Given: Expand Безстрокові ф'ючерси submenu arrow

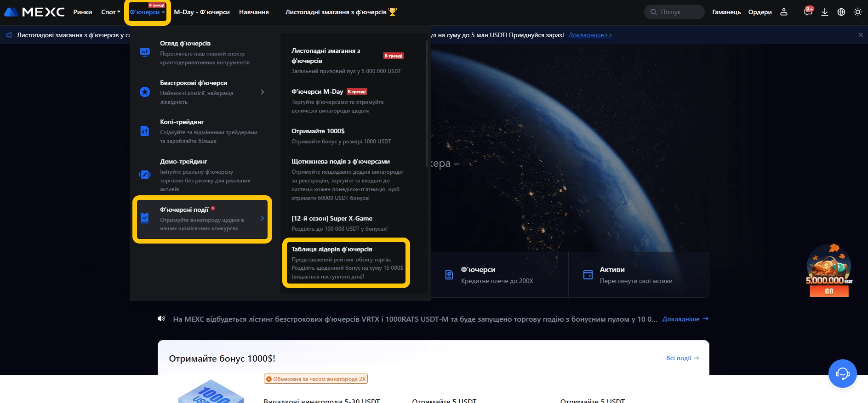Looking at the screenshot, I should [x=262, y=92].
